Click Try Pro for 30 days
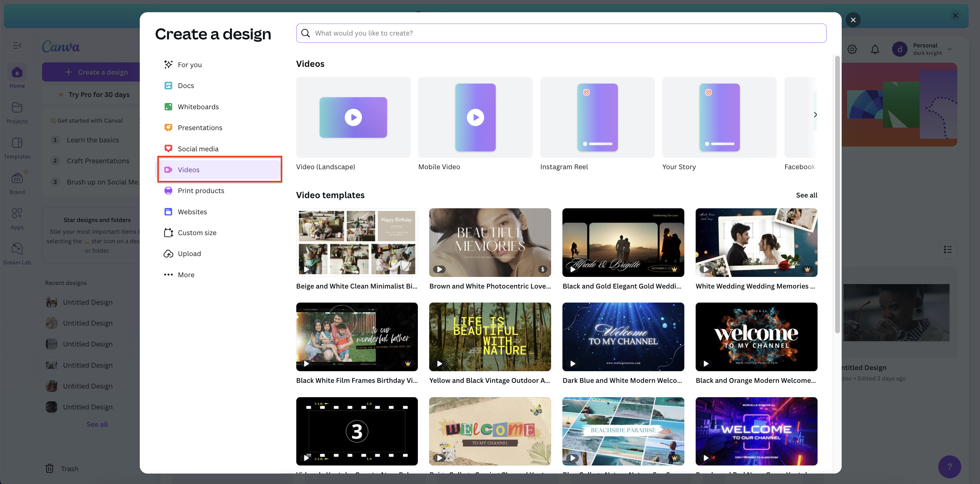Viewport: 980px width, 484px height. click(99, 94)
